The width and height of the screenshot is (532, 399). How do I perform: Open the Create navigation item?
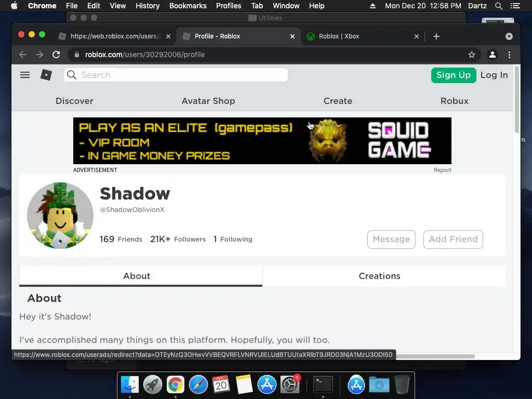[338, 101]
